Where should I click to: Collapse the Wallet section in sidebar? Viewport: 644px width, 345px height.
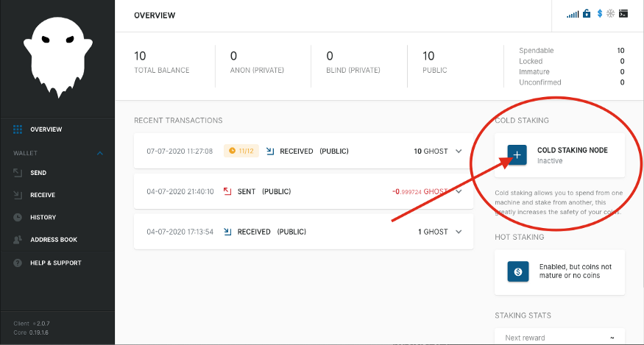click(100, 153)
